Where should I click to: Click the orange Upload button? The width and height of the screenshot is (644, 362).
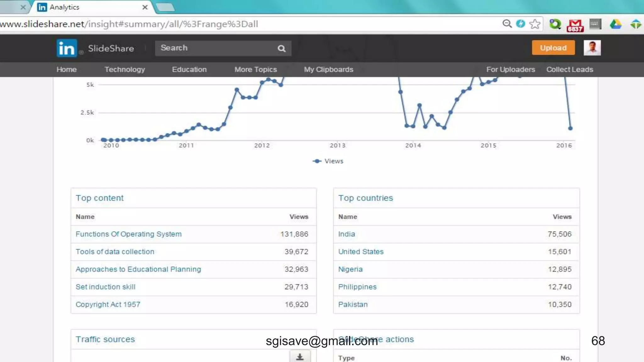553,48
